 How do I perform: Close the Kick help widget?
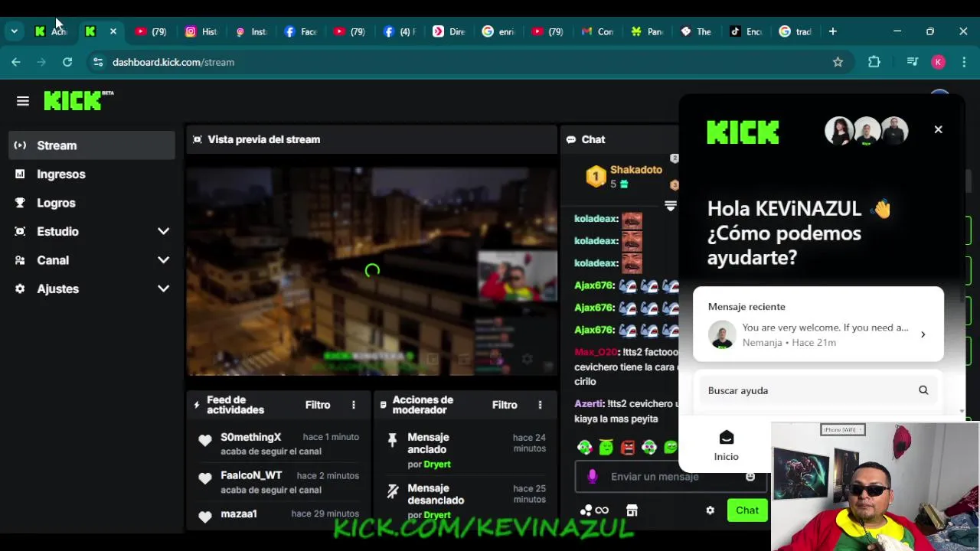click(938, 129)
